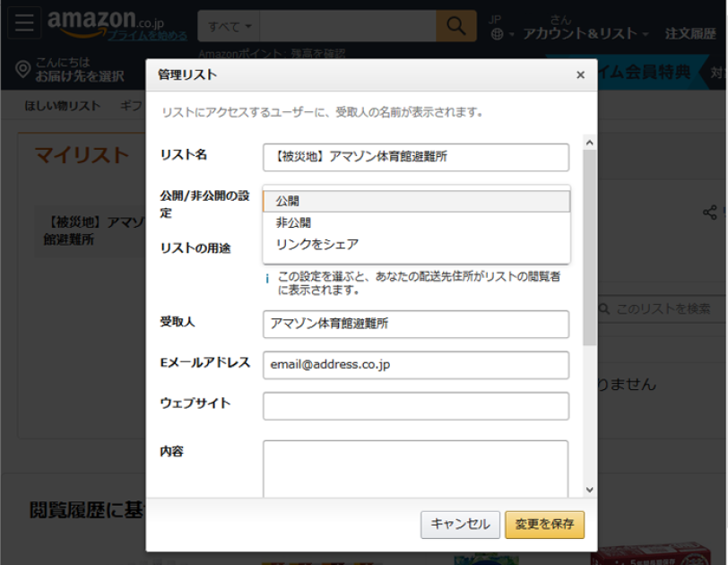Click the 受取人 name field
Viewport: 728px width, 565px height.
tap(415, 324)
